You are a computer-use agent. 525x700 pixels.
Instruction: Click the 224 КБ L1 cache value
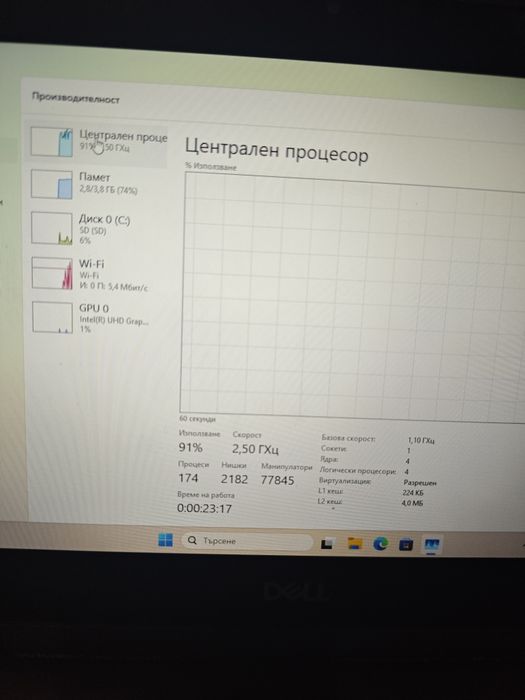pos(412,493)
